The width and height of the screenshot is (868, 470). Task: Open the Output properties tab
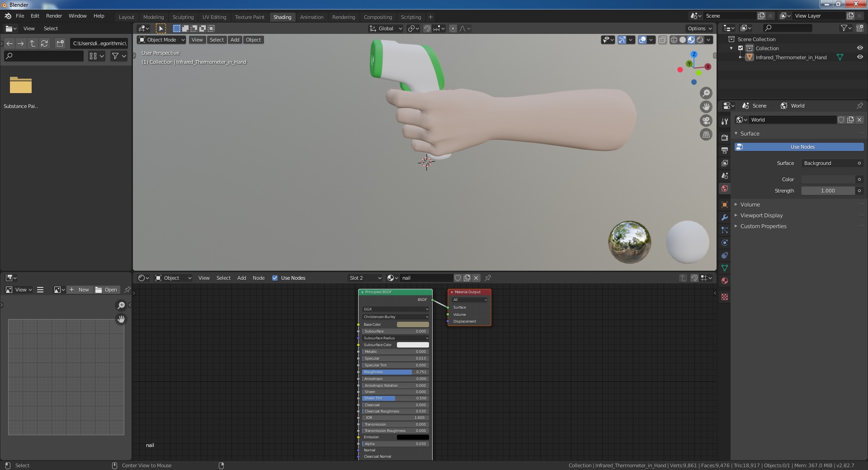tap(725, 150)
